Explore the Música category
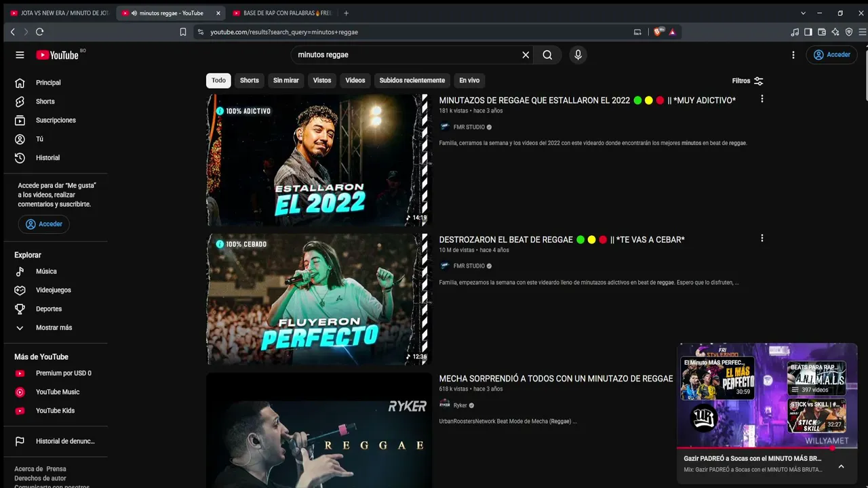This screenshot has height=488, width=868. coord(57,271)
